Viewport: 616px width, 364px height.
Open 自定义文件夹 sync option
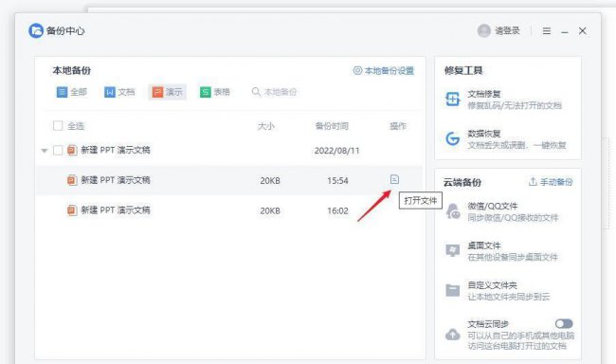point(508,290)
